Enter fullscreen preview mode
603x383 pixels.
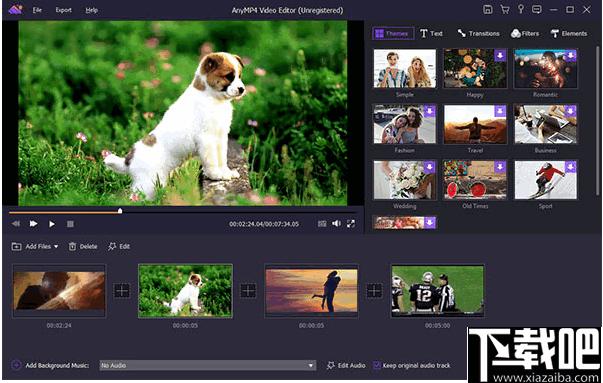click(x=351, y=224)
